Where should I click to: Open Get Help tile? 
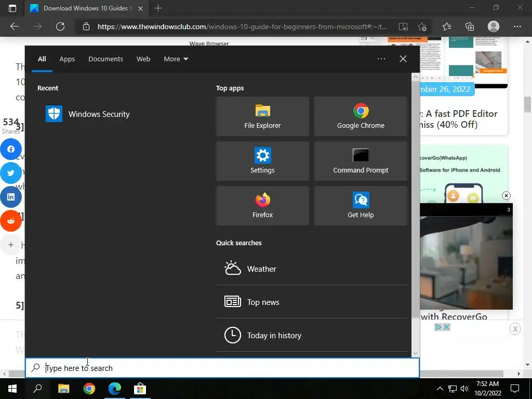point(361,206)
